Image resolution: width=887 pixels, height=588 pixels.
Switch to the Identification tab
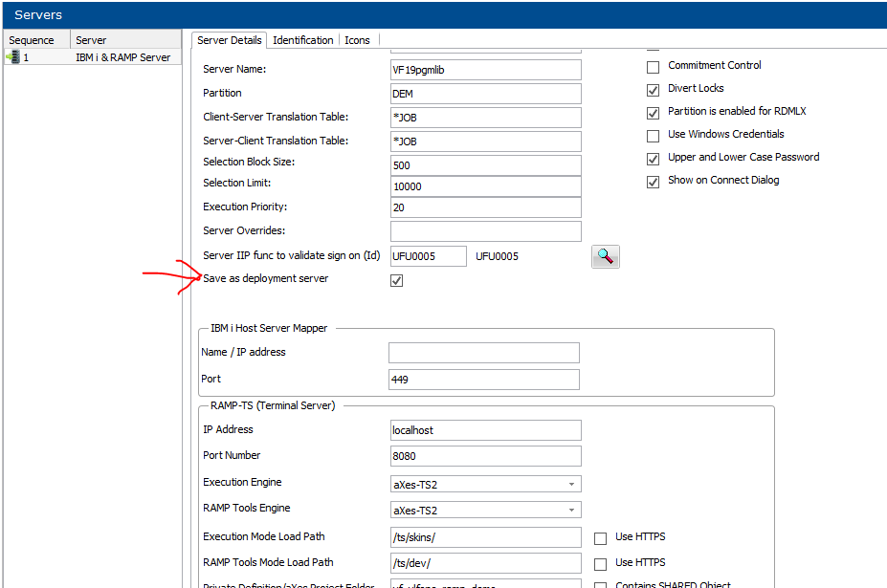302,40
